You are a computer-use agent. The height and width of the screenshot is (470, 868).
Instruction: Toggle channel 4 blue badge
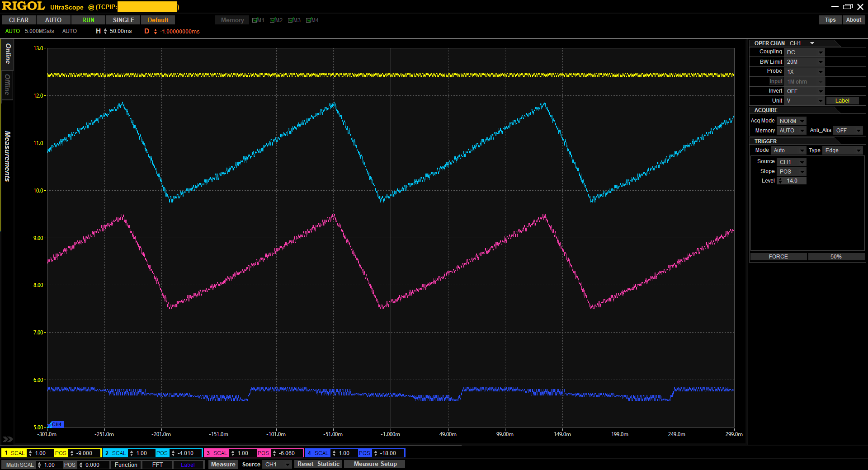[310, 453]
